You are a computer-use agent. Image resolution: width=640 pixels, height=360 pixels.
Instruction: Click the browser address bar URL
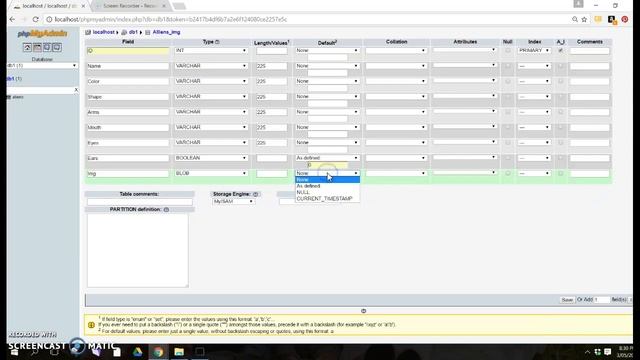171,19
